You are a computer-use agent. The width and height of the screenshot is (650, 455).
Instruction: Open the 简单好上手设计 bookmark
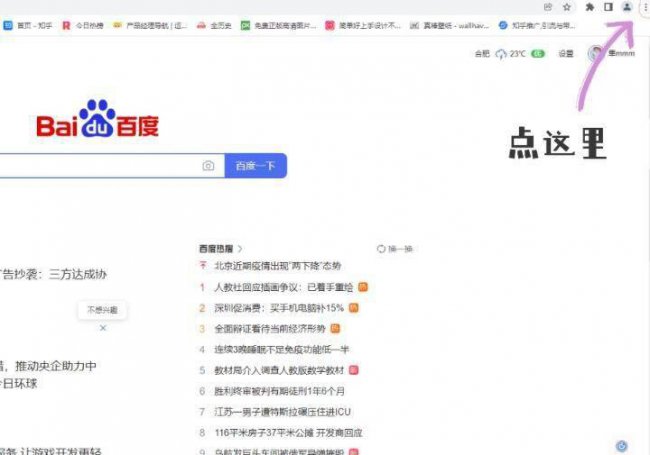pyautogui.click(x=363, y=26)
